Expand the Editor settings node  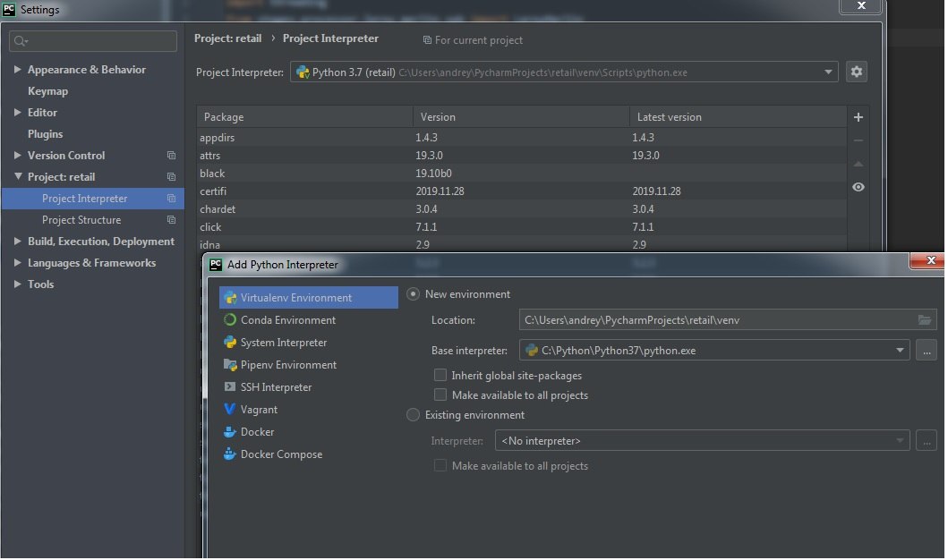point(18,113)
